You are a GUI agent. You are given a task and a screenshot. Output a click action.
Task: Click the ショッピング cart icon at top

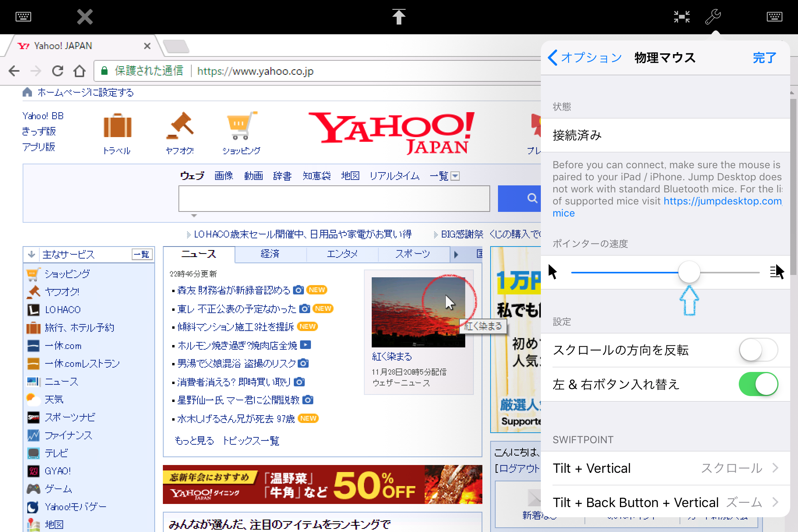(x=242, y=125)
